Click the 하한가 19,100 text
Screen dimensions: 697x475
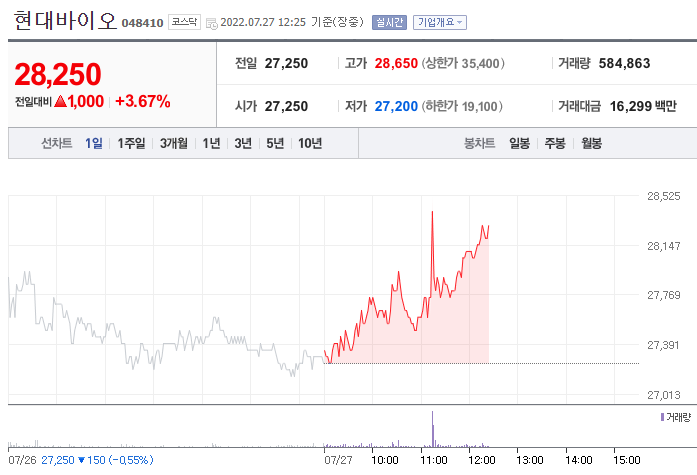click(462, 107)
